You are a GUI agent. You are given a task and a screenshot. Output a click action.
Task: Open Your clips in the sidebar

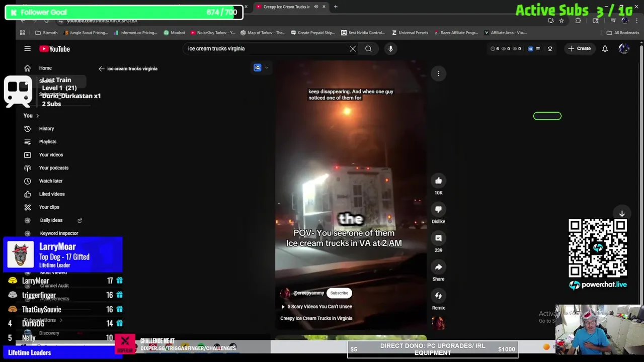coord(49,207)
